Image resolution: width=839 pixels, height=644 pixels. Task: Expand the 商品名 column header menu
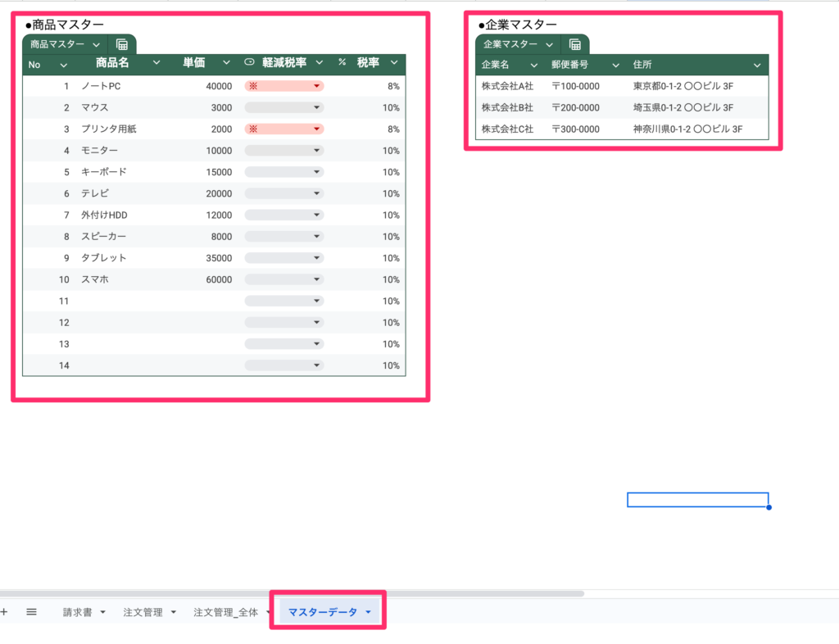click(x=156, y=62)
